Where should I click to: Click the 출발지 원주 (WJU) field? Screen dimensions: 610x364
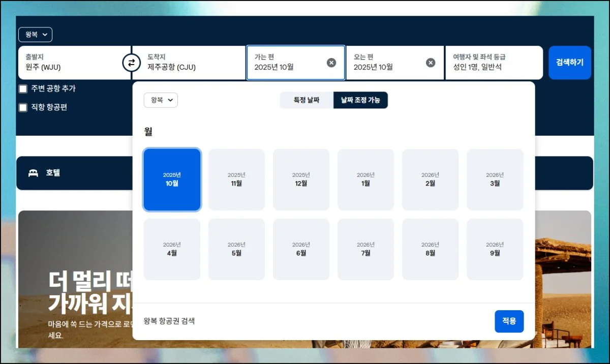pos(74,63)
